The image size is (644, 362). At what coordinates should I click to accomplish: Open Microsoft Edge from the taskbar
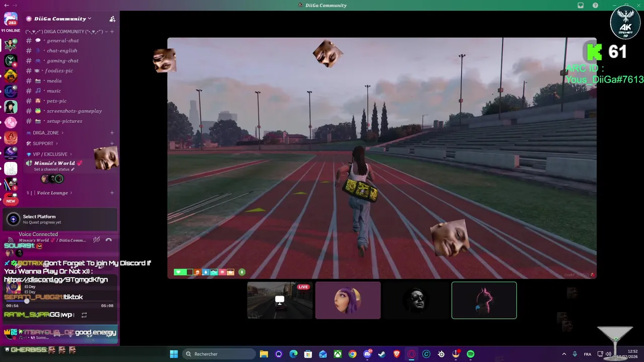click(x=293, y=354)
